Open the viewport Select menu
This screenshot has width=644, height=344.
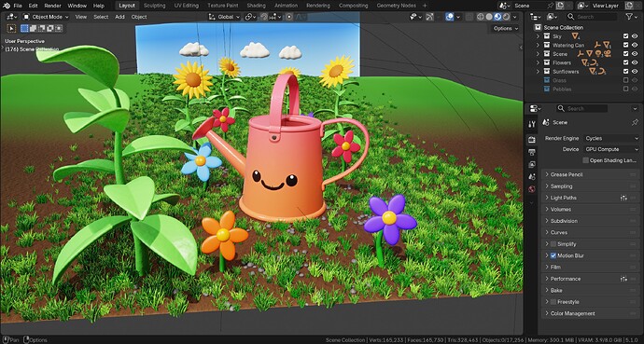point(101,17)
